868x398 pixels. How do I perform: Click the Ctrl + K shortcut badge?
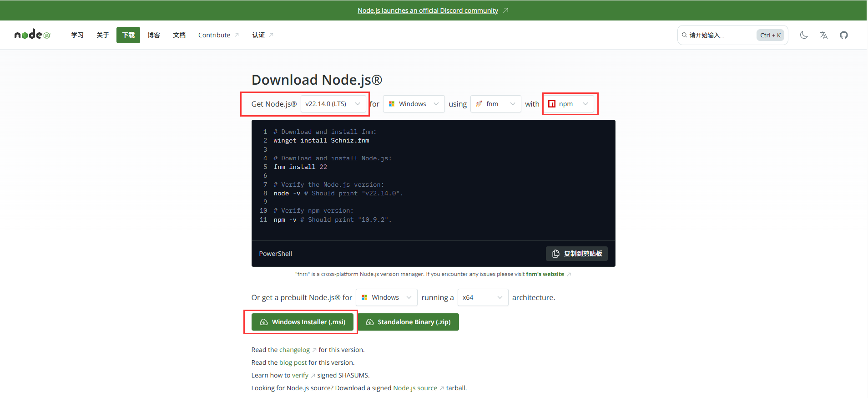click(x=770, y=35)
